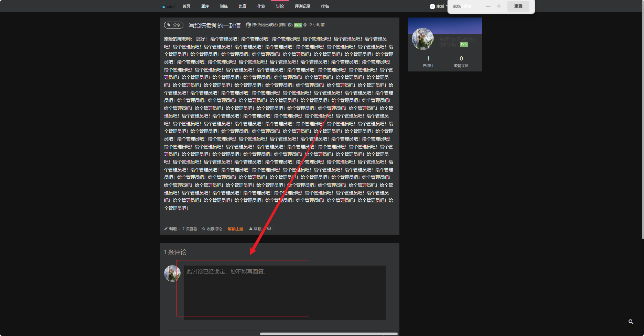
Task: Click the 已通过 solved count in sidebar
Action: pos(428,61)
